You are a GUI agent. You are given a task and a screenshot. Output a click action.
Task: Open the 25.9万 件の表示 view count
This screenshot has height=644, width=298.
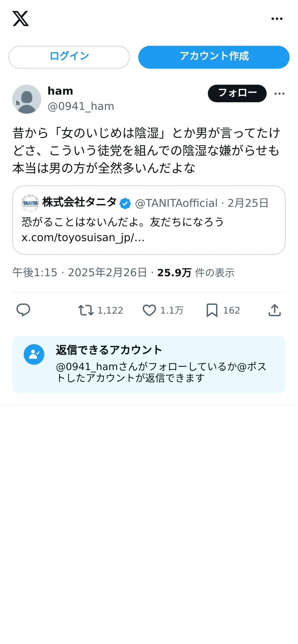[196, 273]
